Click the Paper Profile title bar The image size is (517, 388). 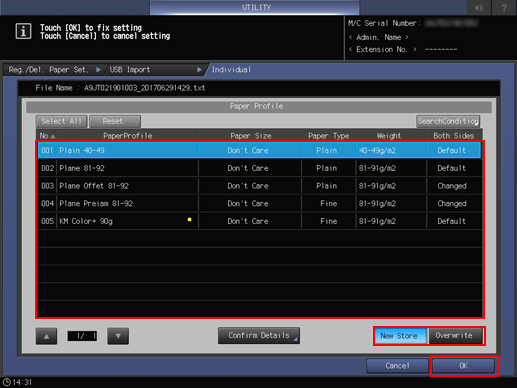(x=259, y=107)
